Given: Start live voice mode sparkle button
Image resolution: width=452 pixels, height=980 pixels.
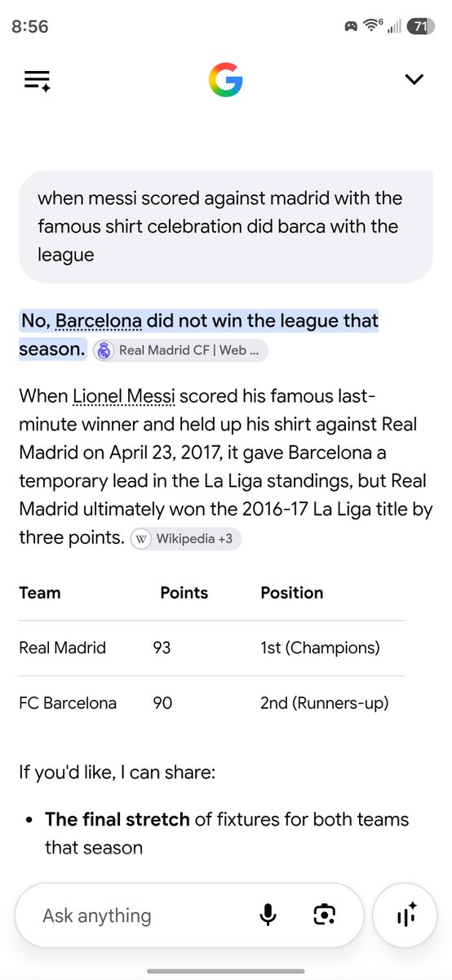Looking at the screenshot, I should pos(406,915).
